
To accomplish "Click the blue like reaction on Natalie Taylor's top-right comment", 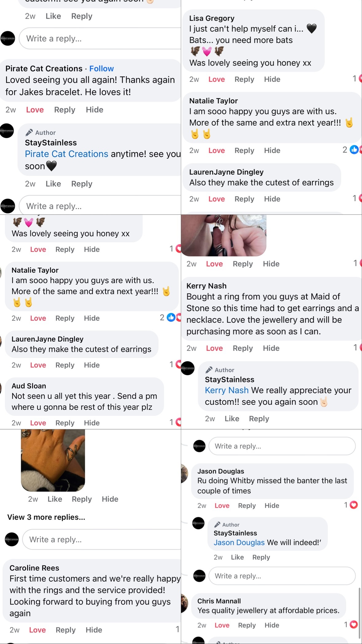I will coord(354,150).
